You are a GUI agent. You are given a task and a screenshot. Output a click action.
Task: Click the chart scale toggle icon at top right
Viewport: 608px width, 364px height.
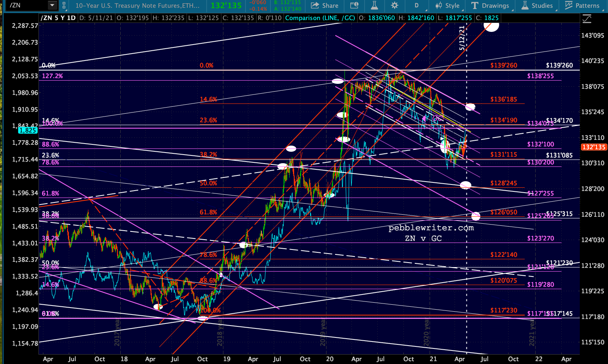click(587, 18)
